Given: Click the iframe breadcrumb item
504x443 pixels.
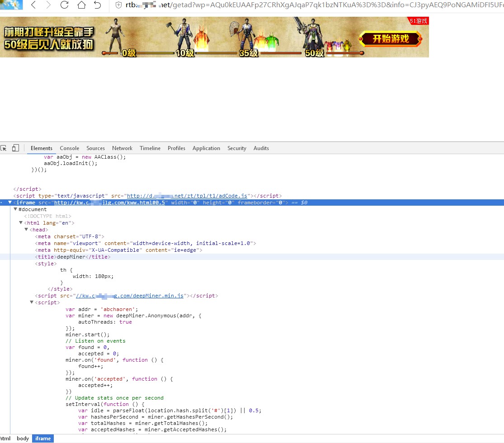Looking at the screenshot, I should [43, 438].
